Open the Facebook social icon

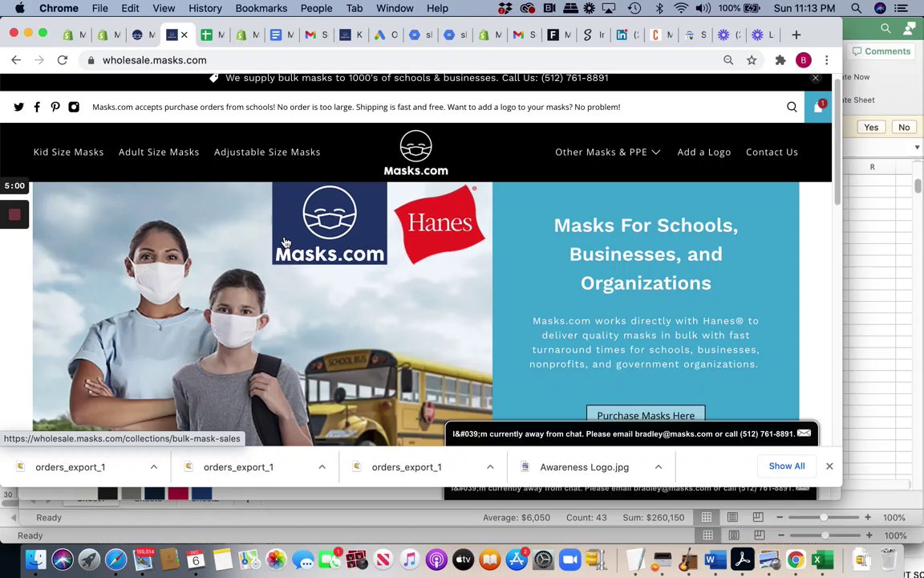point(37,107)
